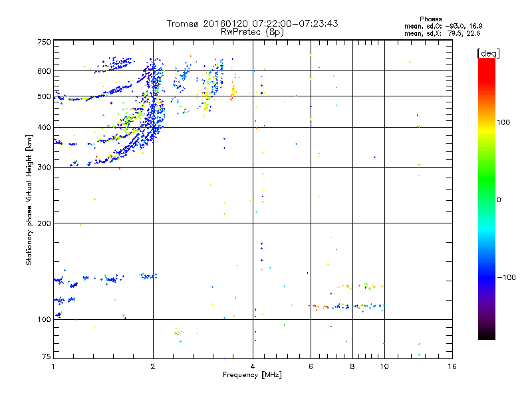Click the colorbar tick label '-100'
Screen dimensions: 532x399
pyautogui.click(x=506, y=277)
